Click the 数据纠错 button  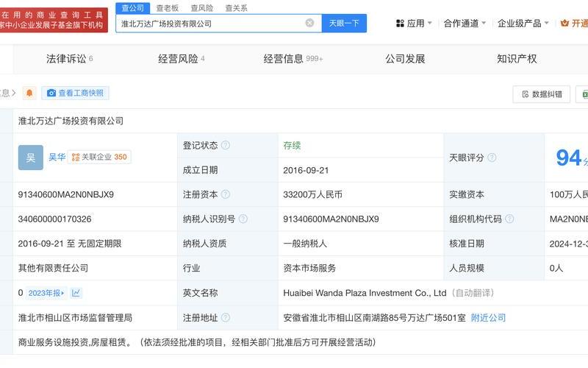click(542, 94)
